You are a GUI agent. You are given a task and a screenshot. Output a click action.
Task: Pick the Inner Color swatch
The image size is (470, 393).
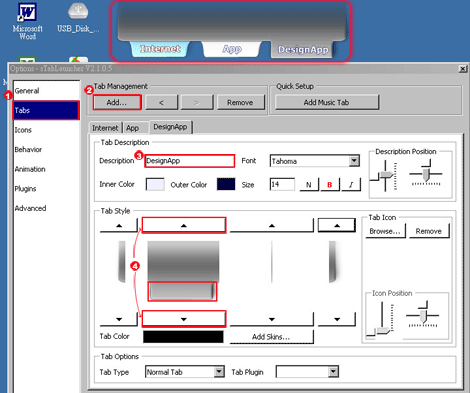coord(155,184)
